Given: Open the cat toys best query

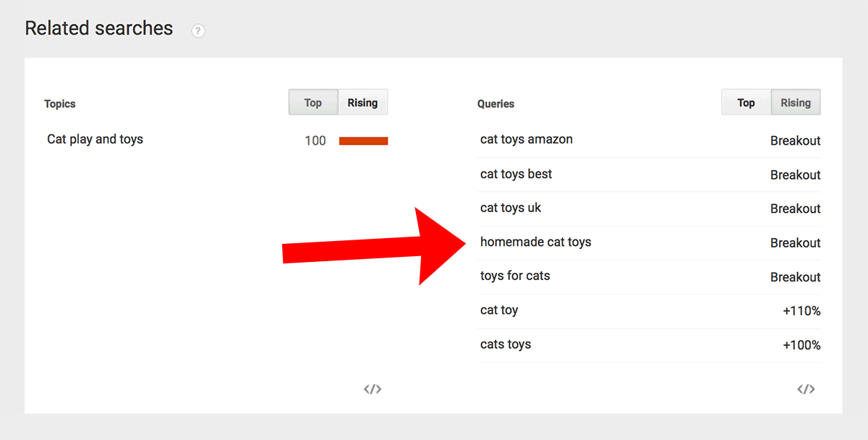Looking at the screenshot, I should 516,174.
